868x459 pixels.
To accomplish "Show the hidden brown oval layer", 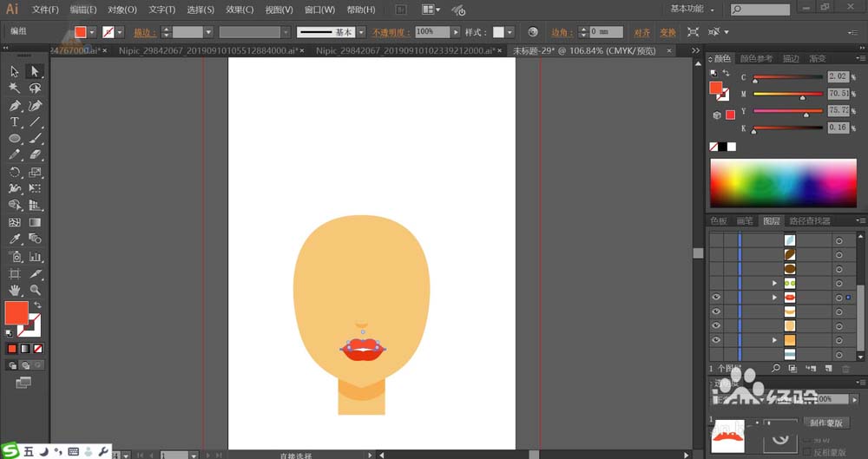I will click(716, 268).
